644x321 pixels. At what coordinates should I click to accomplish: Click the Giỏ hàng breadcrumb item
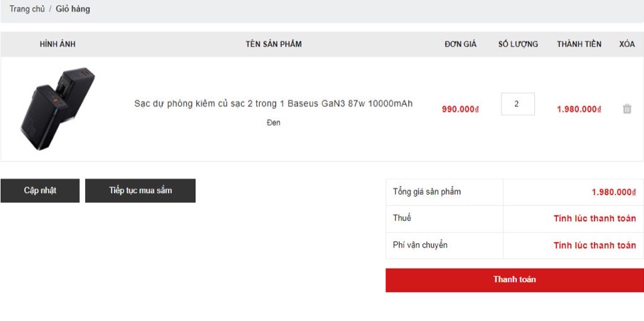[73, 9]
